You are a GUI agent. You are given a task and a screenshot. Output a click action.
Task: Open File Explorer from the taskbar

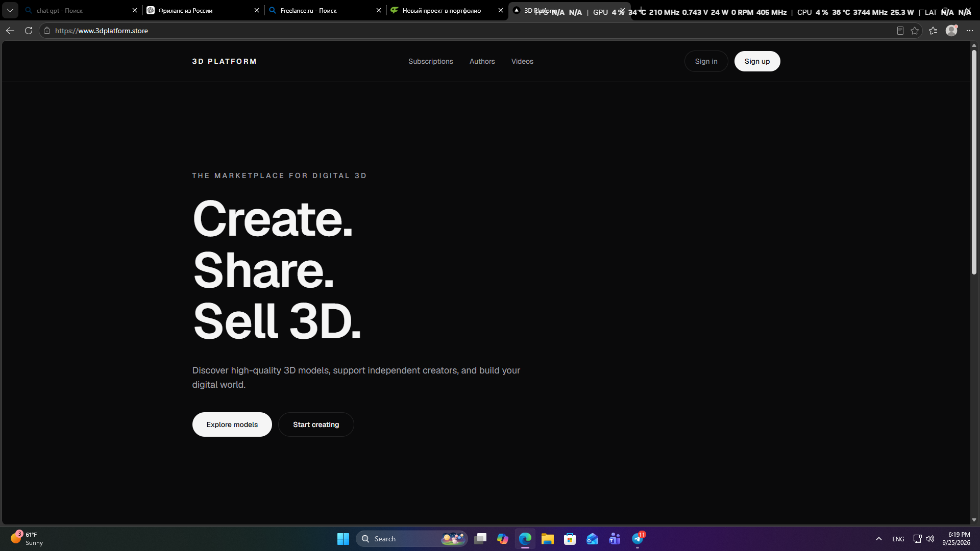click(x=548, y=539)
